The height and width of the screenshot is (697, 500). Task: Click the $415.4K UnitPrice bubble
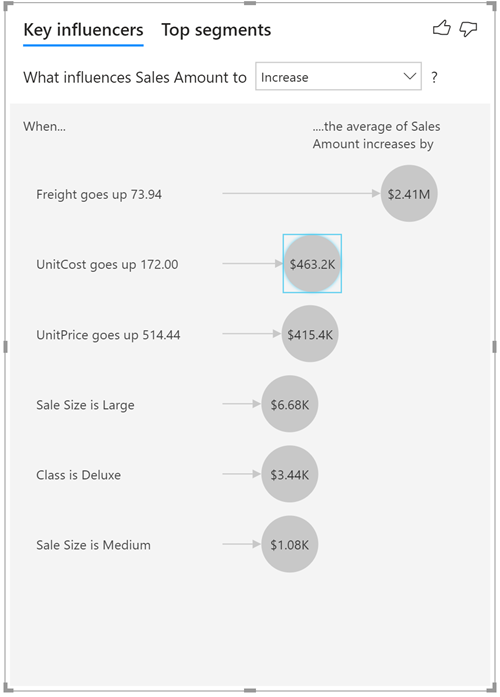point(310,334)
